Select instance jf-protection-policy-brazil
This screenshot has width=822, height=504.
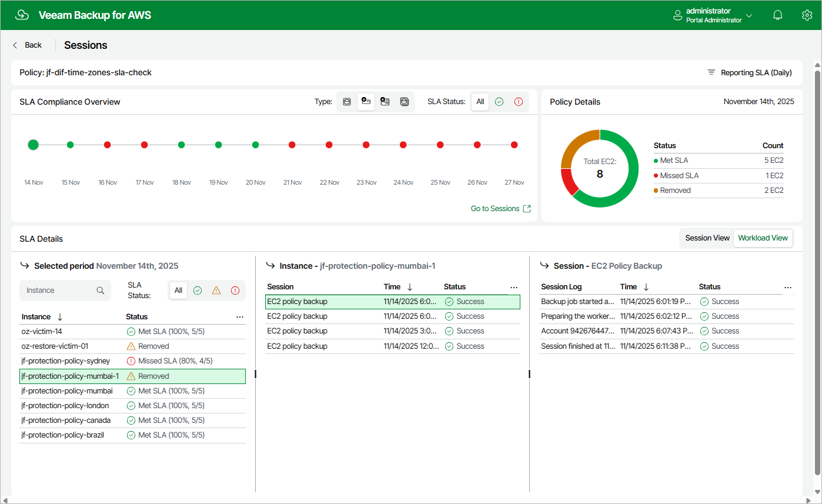click(x=132, y=435)
